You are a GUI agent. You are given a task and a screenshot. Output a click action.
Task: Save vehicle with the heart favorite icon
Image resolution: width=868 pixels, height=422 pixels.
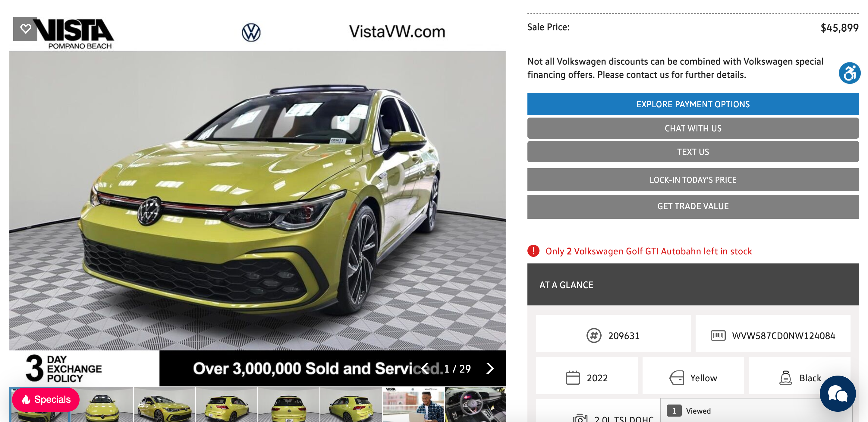[x=25, y=29]
